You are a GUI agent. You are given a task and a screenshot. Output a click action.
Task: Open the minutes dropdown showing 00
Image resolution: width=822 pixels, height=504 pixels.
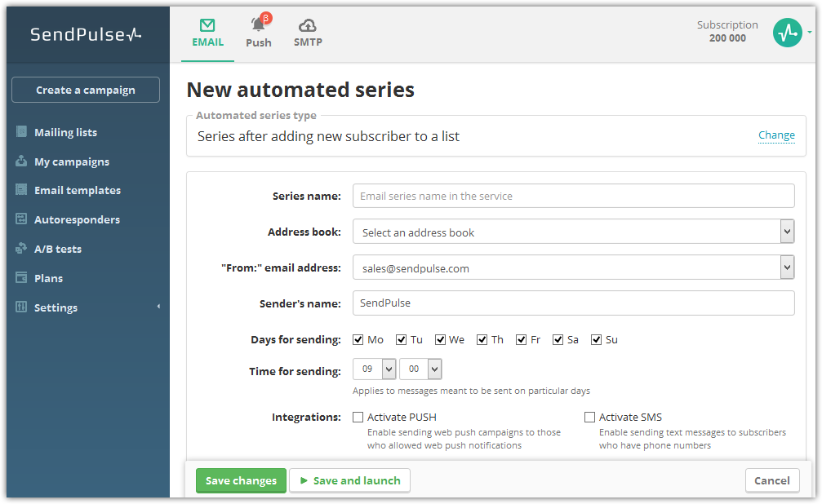[x=420, y=369]
